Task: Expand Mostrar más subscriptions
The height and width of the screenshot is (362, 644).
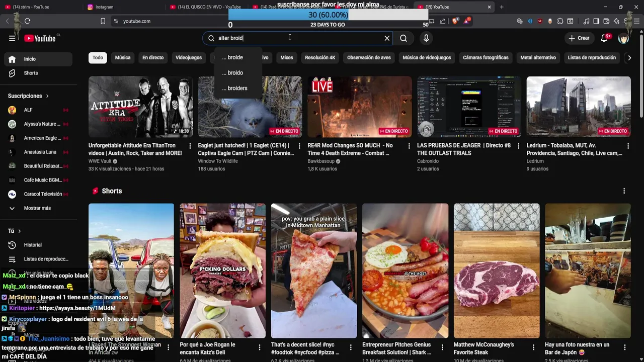Action: (x=38, y=208)
